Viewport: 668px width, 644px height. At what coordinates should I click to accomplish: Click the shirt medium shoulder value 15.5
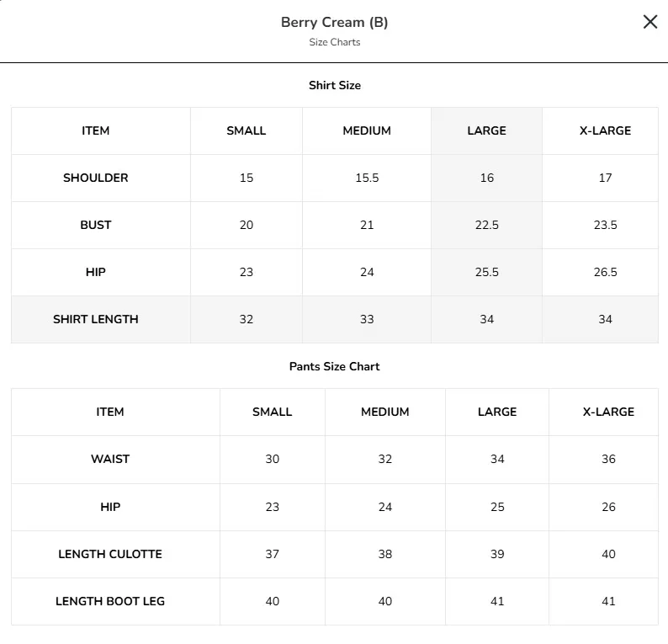367,178
